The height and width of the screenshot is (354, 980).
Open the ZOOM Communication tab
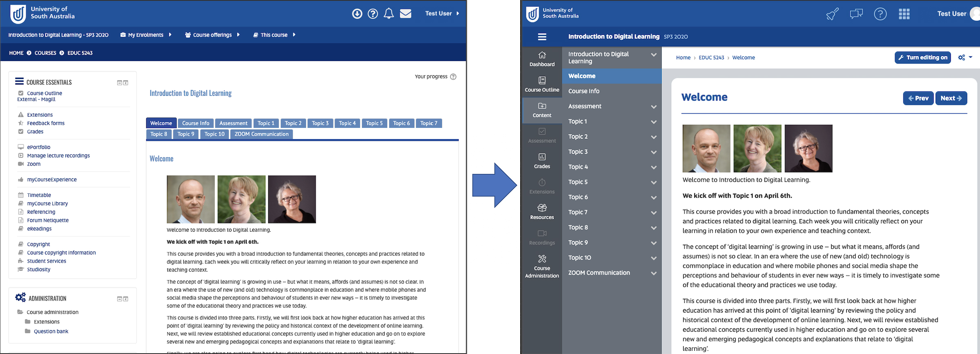point(261,134)
